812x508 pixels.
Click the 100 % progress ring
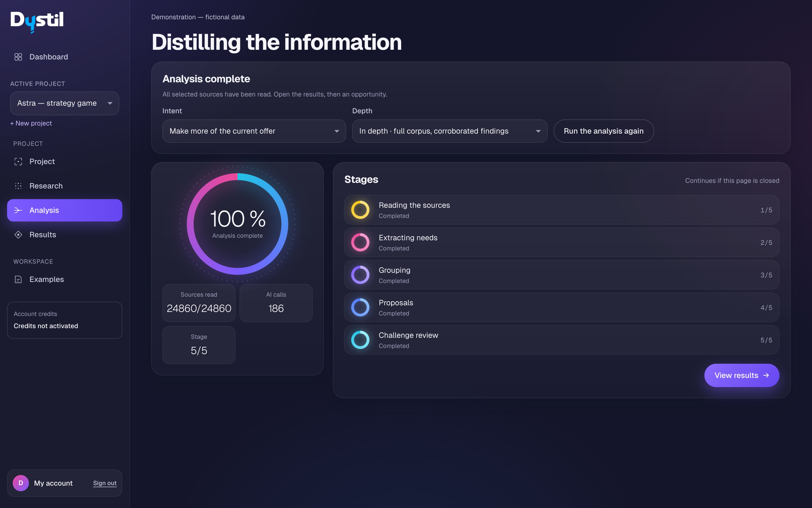[238, 224]
